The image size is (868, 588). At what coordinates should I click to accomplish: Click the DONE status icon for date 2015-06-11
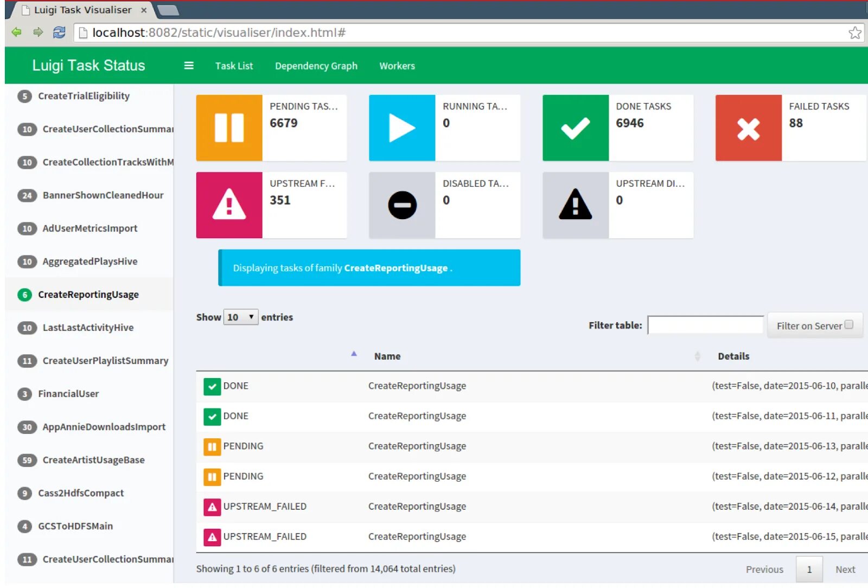(212, 417)
